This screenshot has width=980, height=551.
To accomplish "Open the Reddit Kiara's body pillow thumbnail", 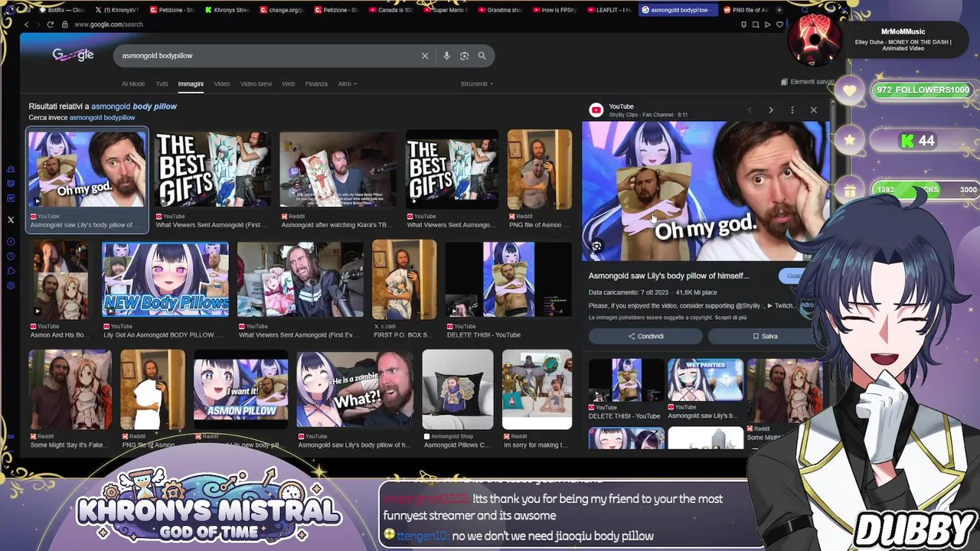I will pyautogui.click(x=338, y=169).
